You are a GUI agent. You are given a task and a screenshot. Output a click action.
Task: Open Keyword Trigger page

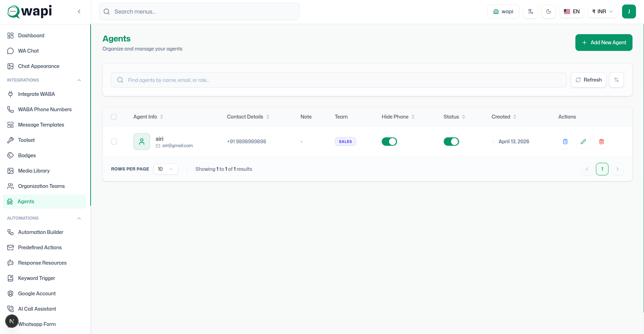(x=45, y=278)
